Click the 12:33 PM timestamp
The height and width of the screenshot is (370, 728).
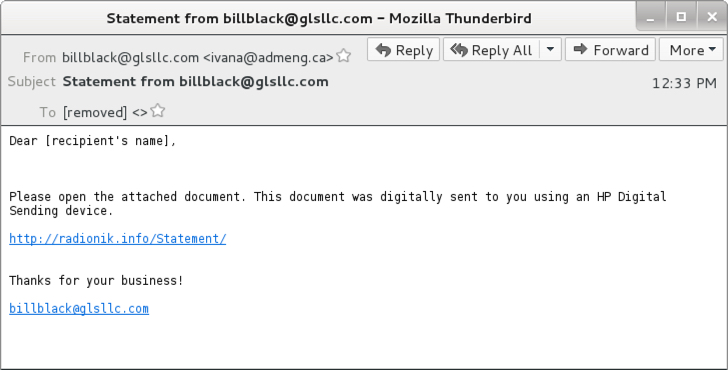[x=684, y=83]
